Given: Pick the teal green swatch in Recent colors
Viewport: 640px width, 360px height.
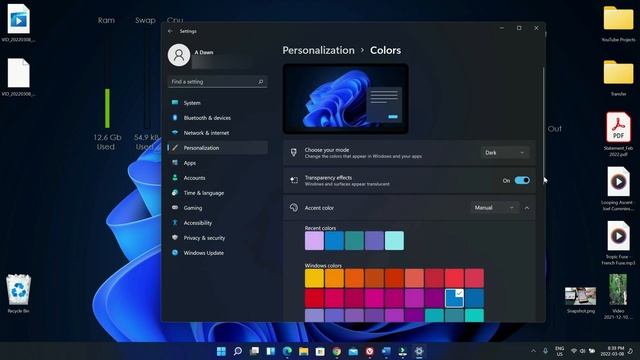Looking at the screenshot, I should pyautogui.click(x=354, y=240).
